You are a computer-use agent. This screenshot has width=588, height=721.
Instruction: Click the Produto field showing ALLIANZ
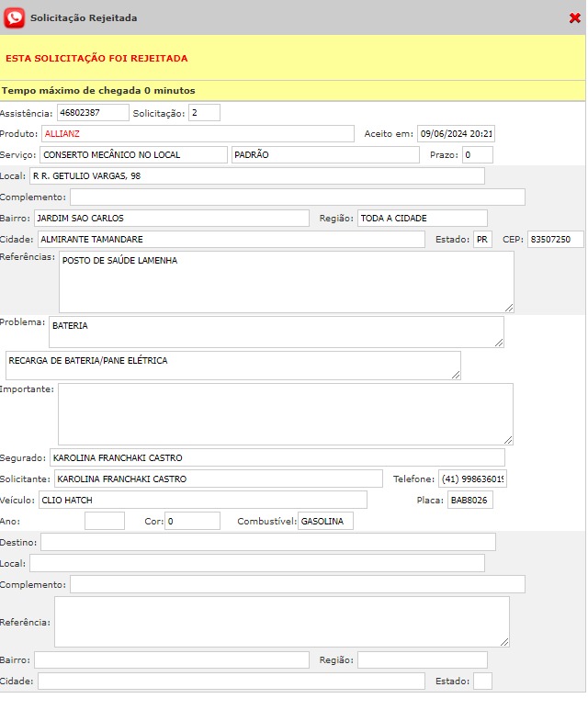pyautogui.click(x=198, y=134)
